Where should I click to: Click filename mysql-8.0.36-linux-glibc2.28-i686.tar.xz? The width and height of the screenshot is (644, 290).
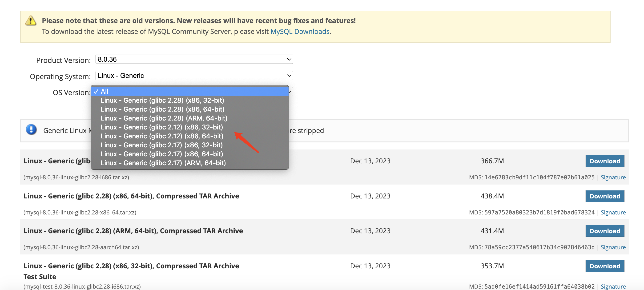[76, 177]
